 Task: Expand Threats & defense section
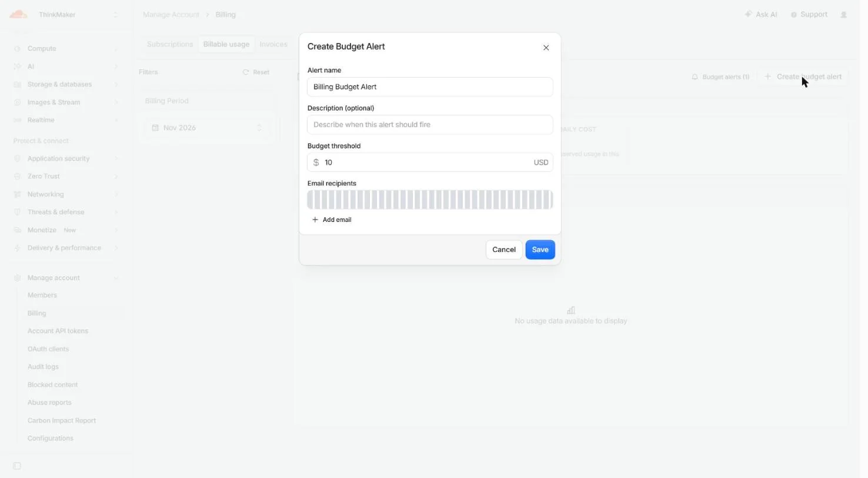66,212
